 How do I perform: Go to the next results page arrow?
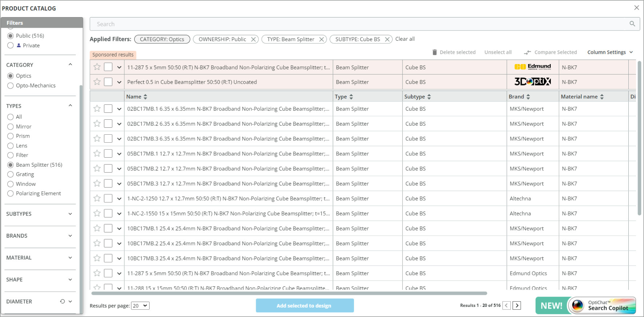click(517, 305)
